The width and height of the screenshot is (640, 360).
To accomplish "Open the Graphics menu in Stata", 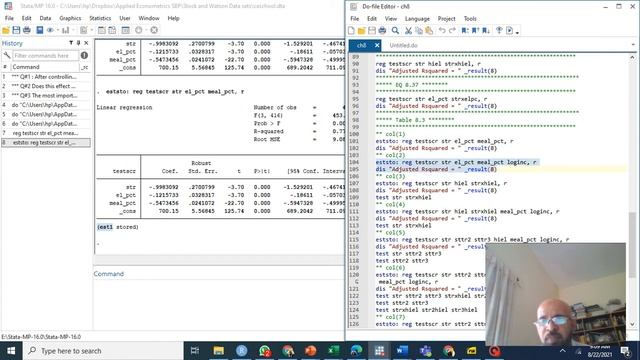I will (70, 18).
